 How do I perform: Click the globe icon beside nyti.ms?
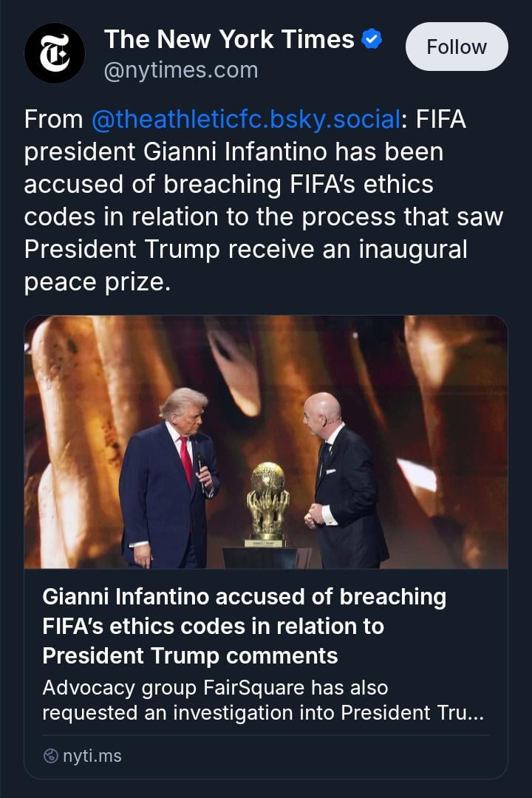coord(51,756)
